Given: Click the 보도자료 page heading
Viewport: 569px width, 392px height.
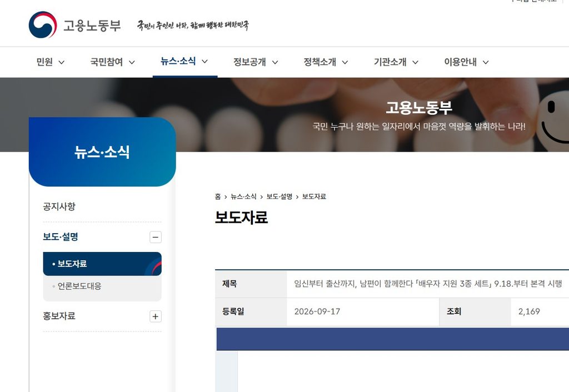Looking at the screenshot, I should [x=241, y=217].
